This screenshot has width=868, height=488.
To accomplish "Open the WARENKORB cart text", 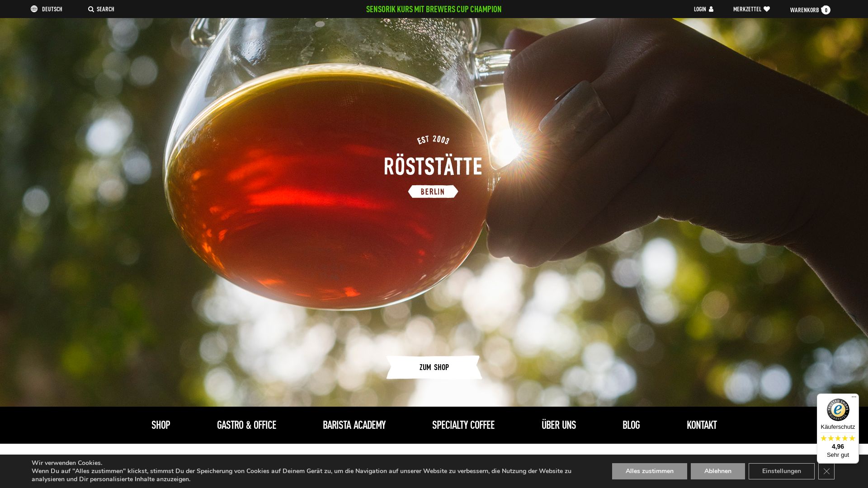I will (804, 10).
